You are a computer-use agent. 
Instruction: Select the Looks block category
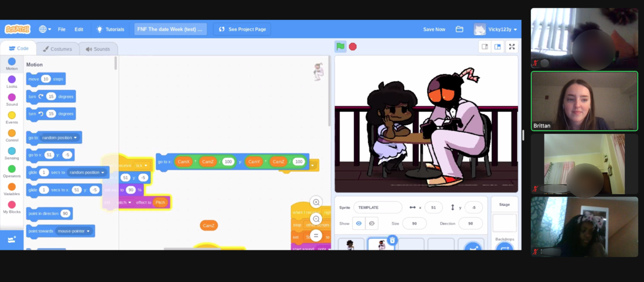click(12, 82)
